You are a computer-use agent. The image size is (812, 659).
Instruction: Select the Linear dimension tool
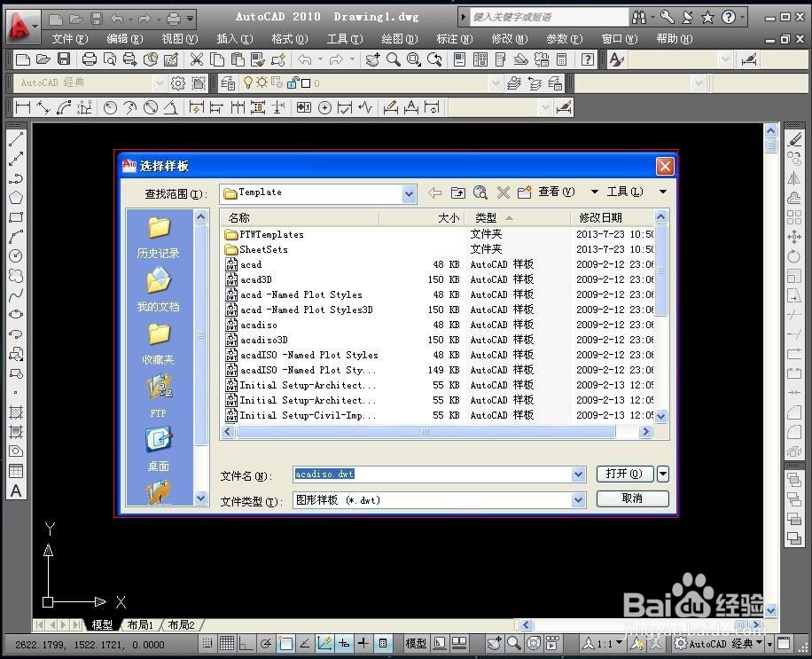click(x=23, y=107)
